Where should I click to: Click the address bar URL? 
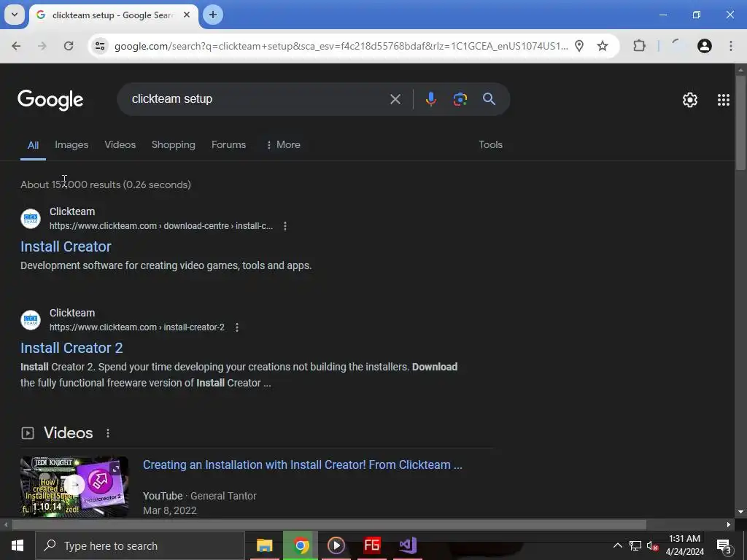coord(341,46)
